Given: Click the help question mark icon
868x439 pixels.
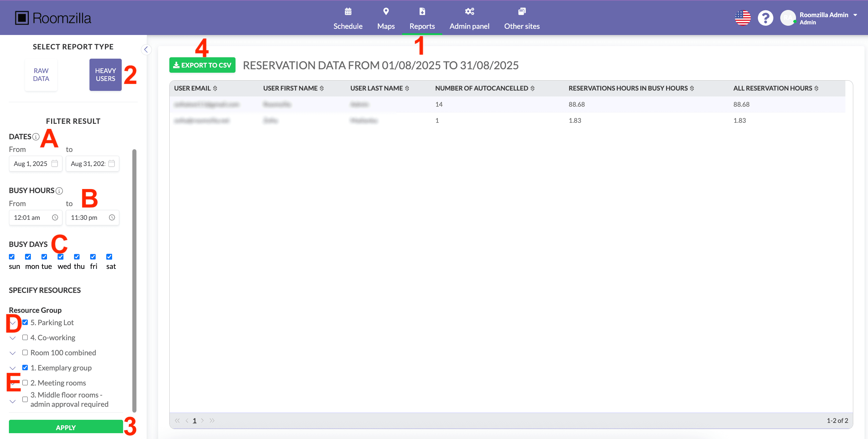Looking at the screenshot, I should (765, 18).
